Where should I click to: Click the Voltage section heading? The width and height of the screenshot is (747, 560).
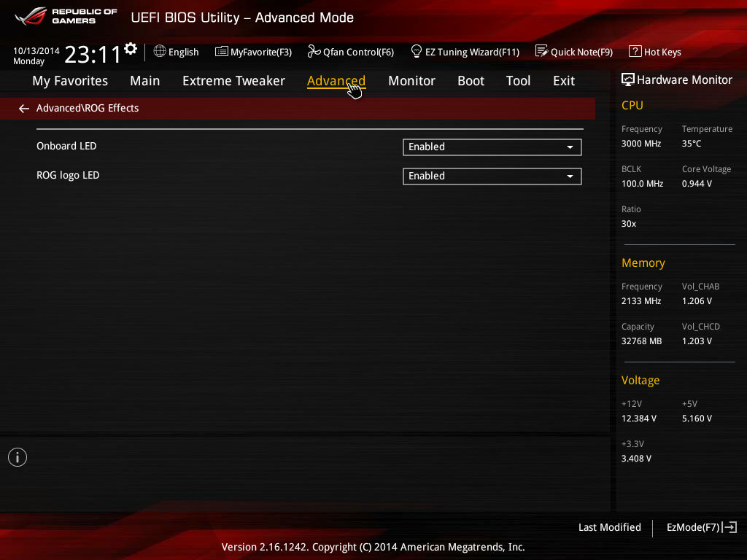640,380
